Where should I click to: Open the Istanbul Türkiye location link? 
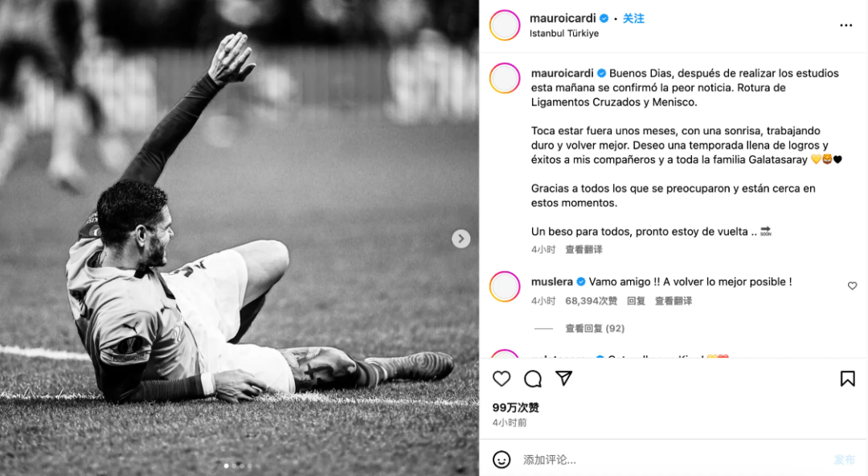pos(564,33)
